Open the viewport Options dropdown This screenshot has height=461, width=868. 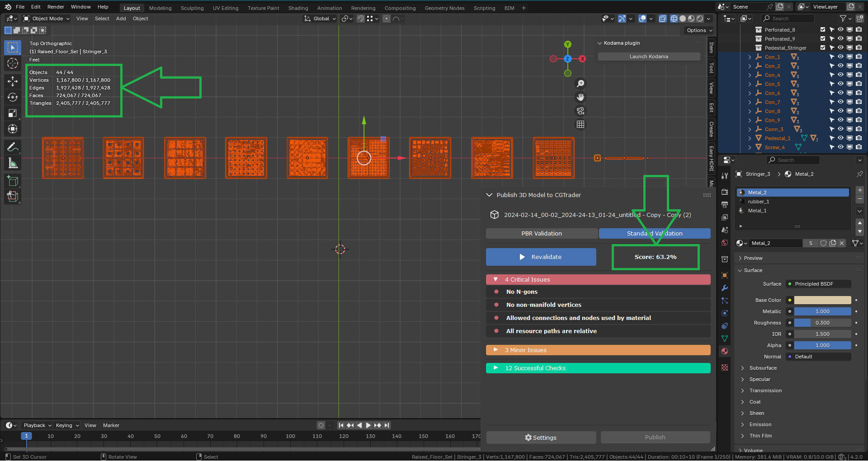click(699, 30)
